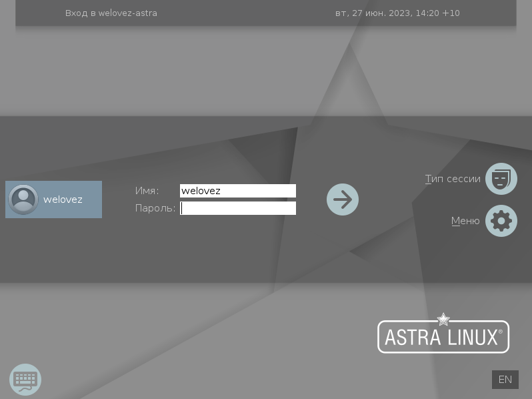
Task: Focus the Имя input field
Action: [238, 191]
